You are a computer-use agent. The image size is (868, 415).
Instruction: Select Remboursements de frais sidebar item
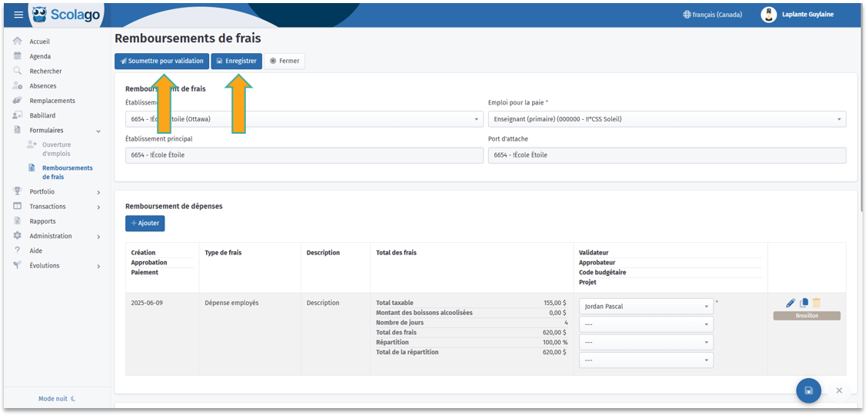coord(68,172)
